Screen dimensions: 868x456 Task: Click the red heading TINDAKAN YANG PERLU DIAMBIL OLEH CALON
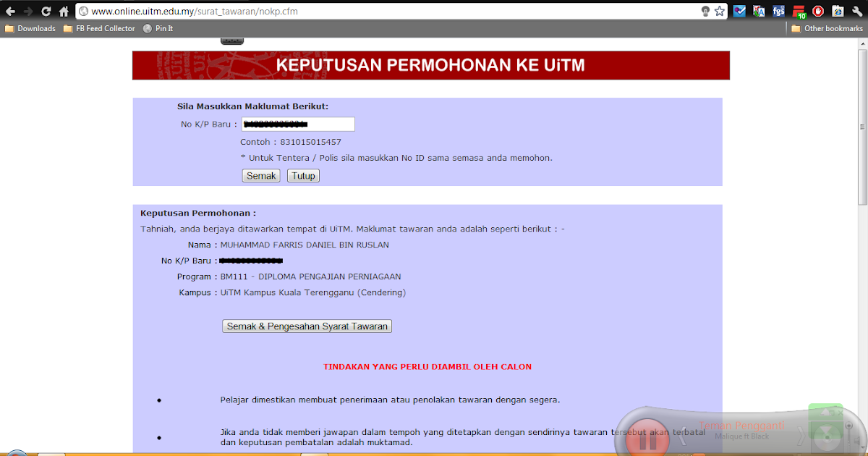coord(427,367)
